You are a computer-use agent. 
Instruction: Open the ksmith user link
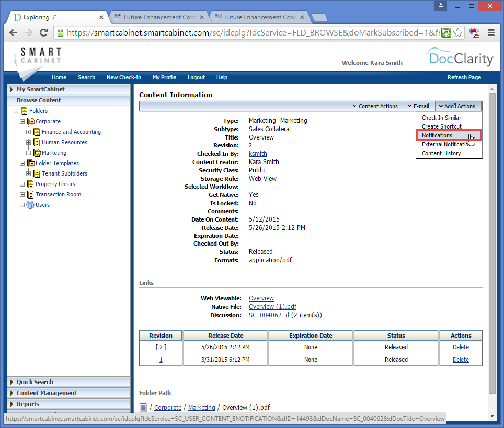(x=258, y=153)
